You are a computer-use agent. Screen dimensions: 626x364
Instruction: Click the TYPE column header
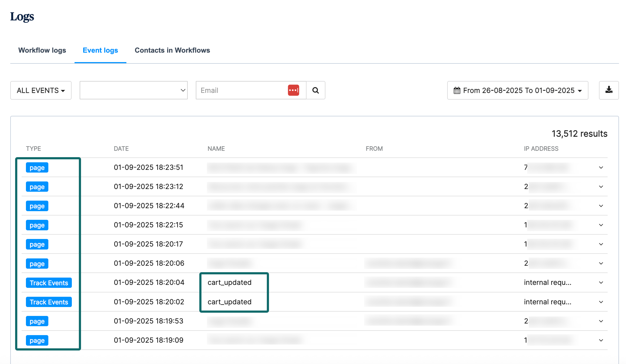(33, 148)
